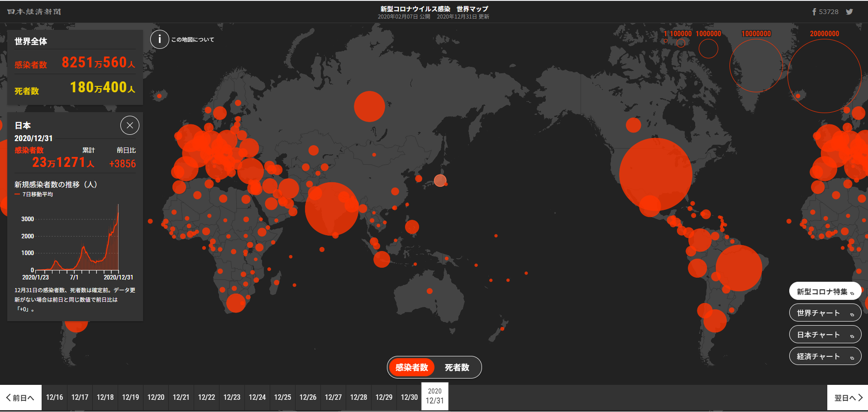The image size is (868, 412).
Task: Toggle map to 感染者数 view
Action: [x=412, y=367]
